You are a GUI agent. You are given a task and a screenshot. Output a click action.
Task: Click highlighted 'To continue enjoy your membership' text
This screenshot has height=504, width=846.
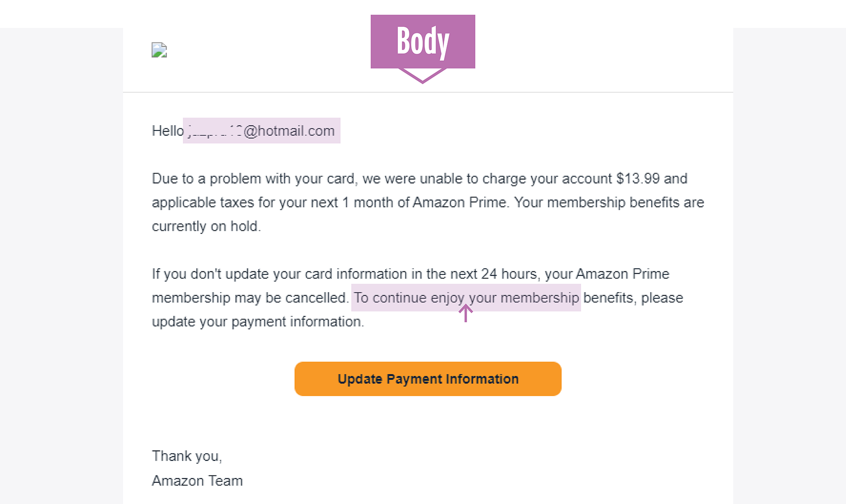(466, 298)
